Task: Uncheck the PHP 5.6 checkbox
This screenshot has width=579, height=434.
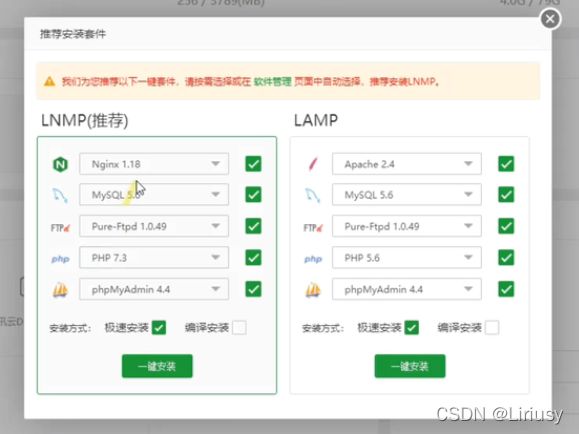Action: (x=506, y=257)
